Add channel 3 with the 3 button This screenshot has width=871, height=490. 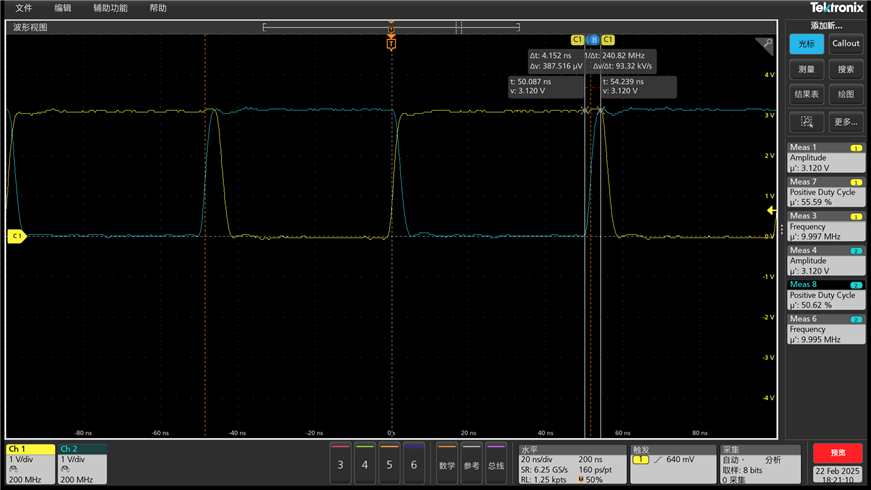(340, 464)
